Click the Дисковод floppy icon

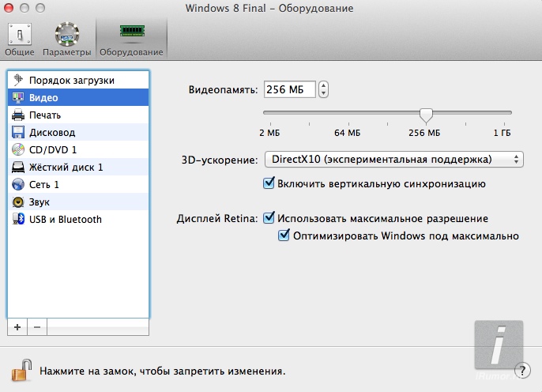(x=18, y=133)
